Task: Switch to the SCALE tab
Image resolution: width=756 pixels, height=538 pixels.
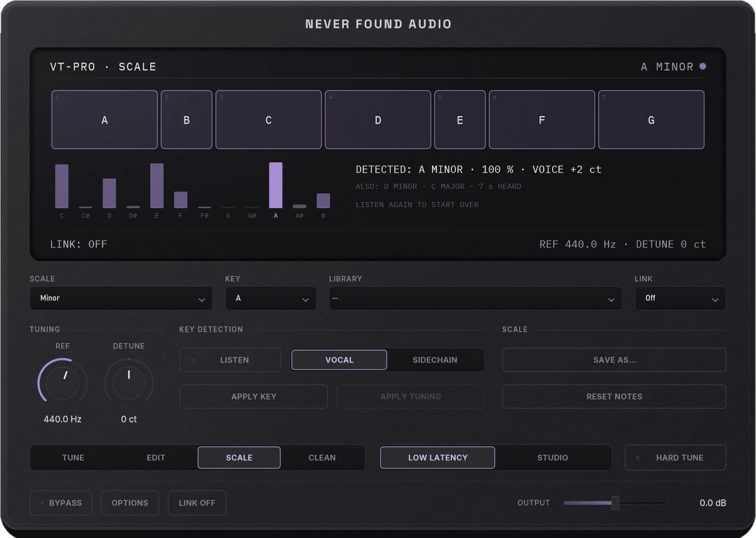Action: click(x=239, y=458)
